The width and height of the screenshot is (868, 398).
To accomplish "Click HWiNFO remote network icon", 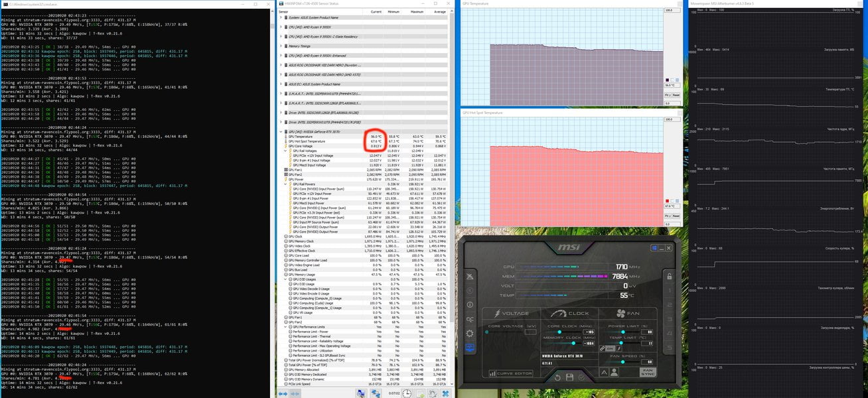I will click(x=362, y=394).
